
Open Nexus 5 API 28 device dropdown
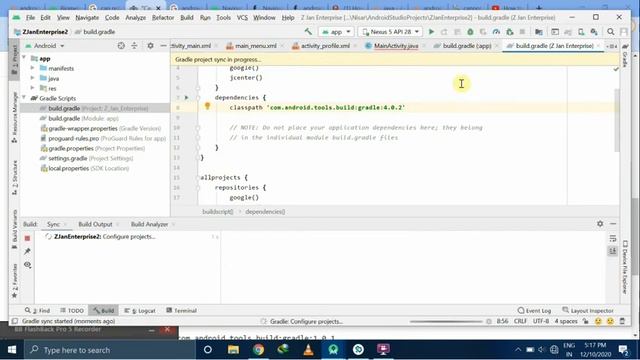[390, 32]
